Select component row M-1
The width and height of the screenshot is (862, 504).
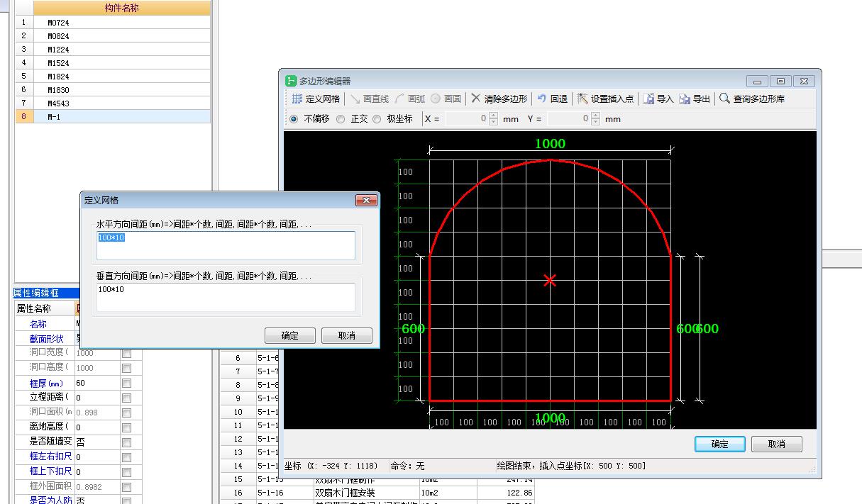click(114, 117)
